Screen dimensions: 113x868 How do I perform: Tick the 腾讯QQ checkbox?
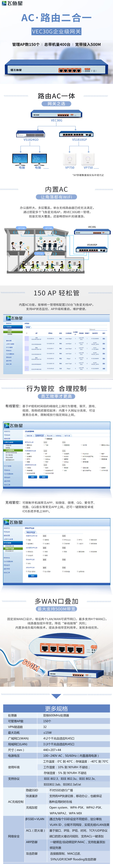tap(26, 445)
